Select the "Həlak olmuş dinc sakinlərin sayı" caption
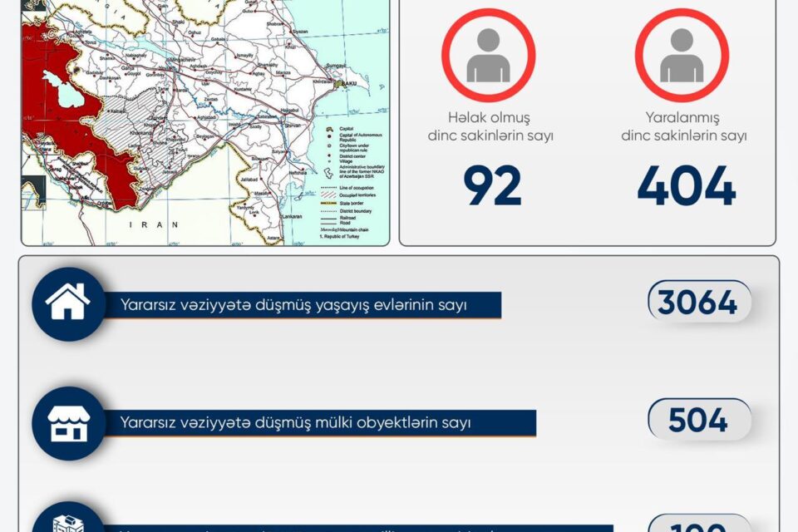Image resolution: width=798 pixels, height=532 pixels. [x=490, y=126]
